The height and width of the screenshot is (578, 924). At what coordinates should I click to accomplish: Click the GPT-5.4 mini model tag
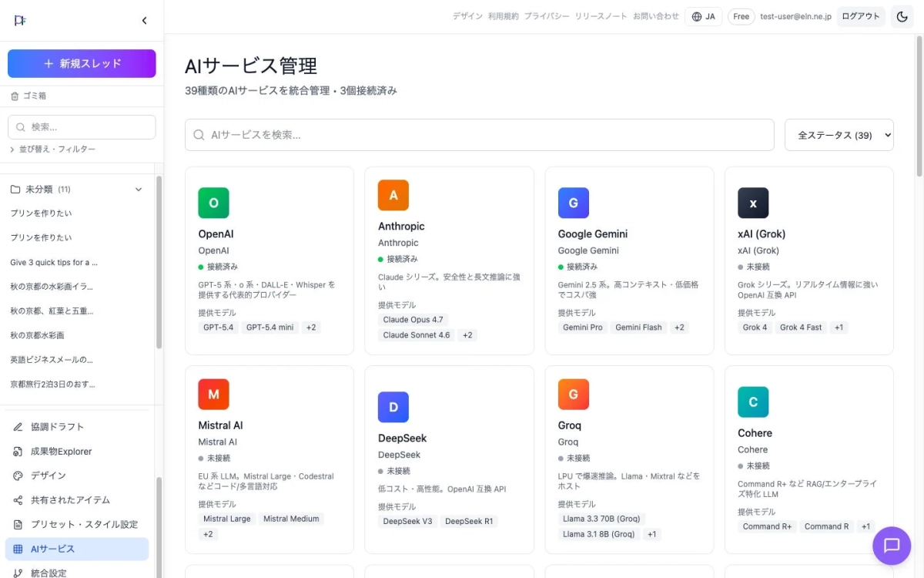(x=269, y=328)
